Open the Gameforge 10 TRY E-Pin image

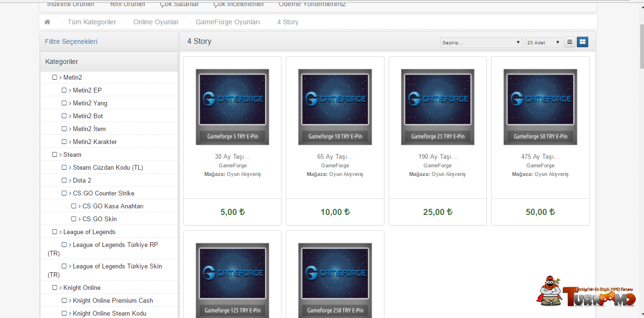(x=335, y=107)
